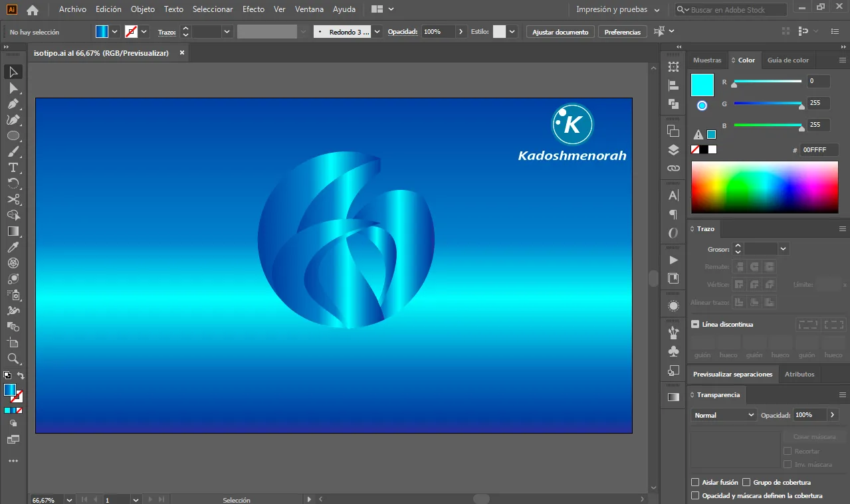Select the Gradient tool
850x504 pixels.
coord(13,231)
